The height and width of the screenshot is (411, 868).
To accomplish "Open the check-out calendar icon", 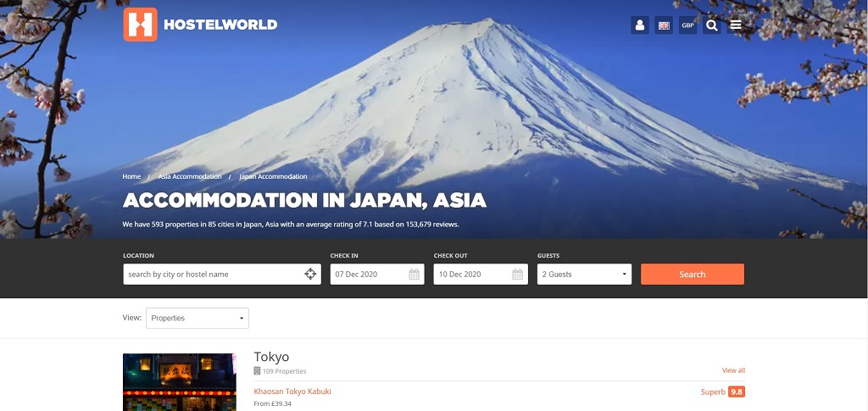I will click(x=517, y=275).
